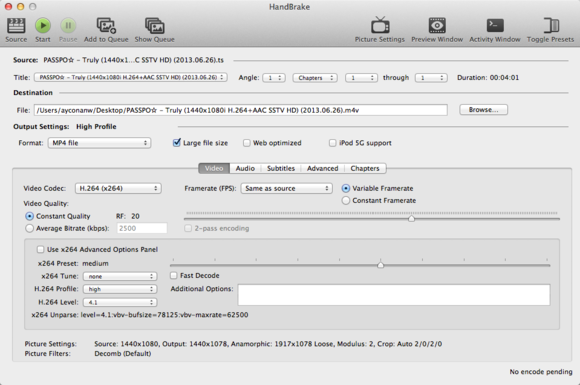
Task: Click the Add to Queue icon
Action: click(x=106, y=26)
